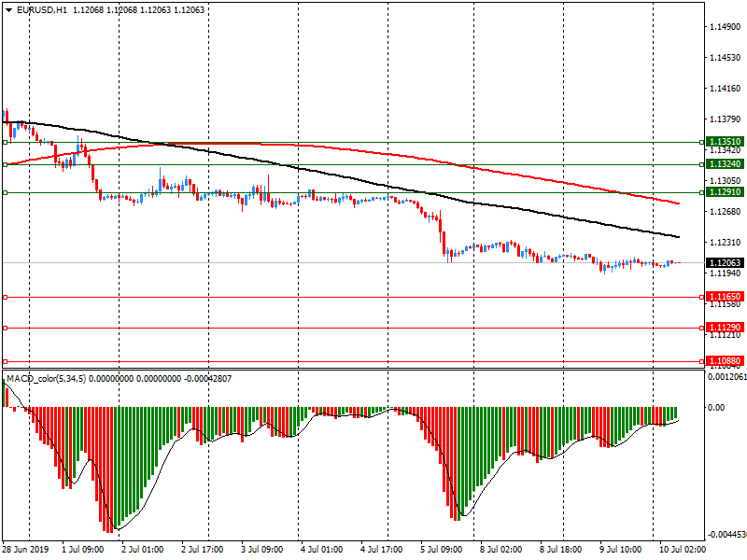Click the 4 Jul 17:00 time axis label
This screenshot has width=747, height=560.
coord(382,549)
